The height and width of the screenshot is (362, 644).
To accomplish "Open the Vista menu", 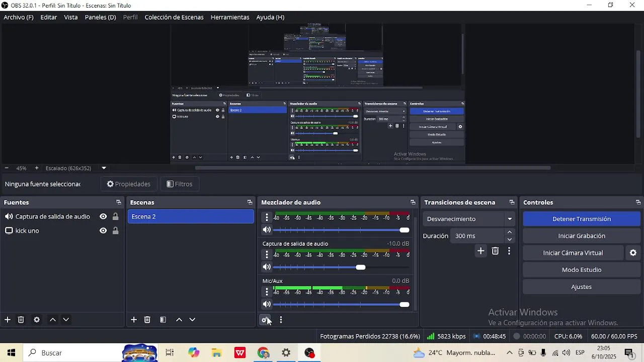I will tap(71, 17).
